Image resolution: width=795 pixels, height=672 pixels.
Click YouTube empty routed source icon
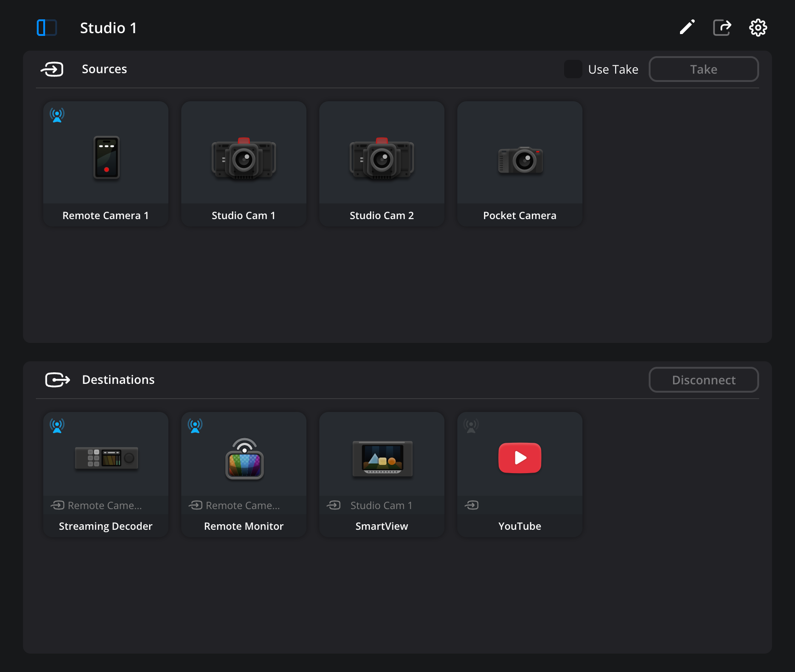pyautogui.click(x=472, y=505)
